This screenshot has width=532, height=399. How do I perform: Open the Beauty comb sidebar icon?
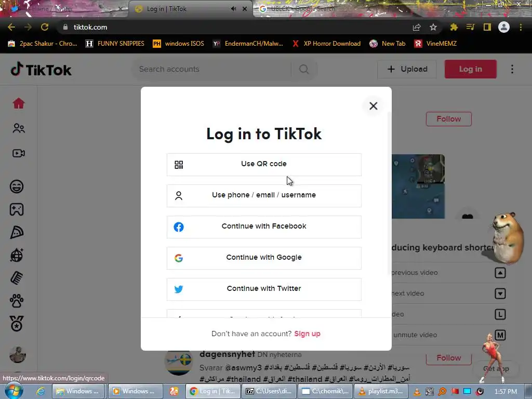coord(17,278)
